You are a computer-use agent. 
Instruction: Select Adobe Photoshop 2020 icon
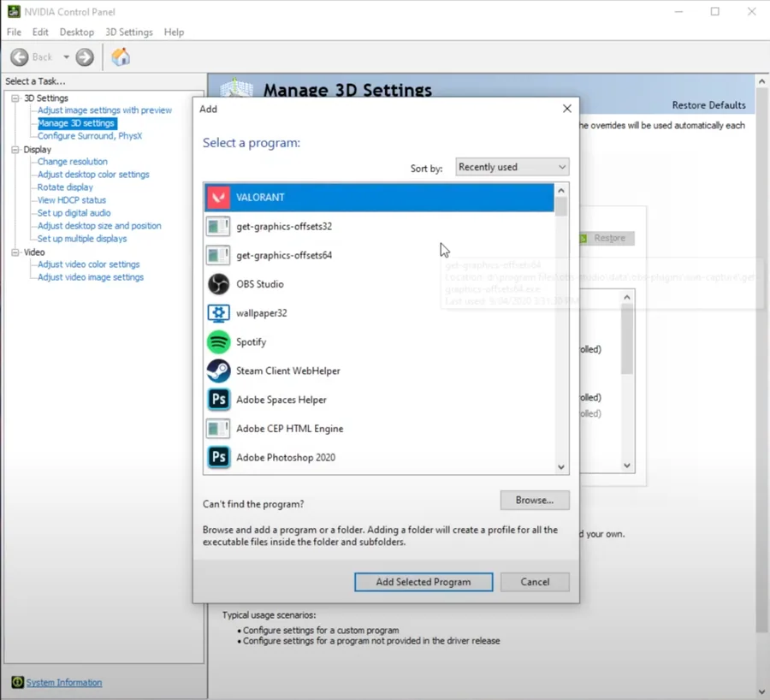point(218,457)
